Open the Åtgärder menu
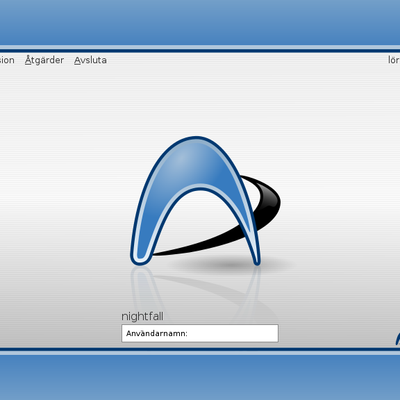 click(x=44, y=60)
